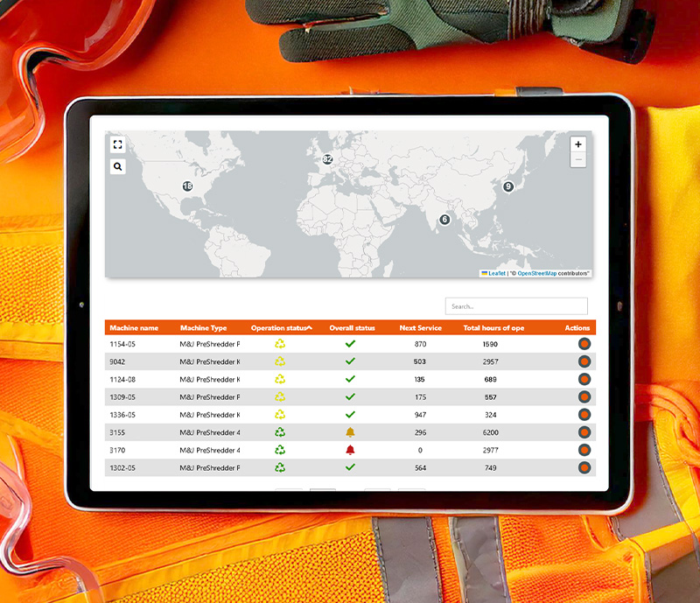Click the orange warning bell for machine 3155

tap(350, 432)
